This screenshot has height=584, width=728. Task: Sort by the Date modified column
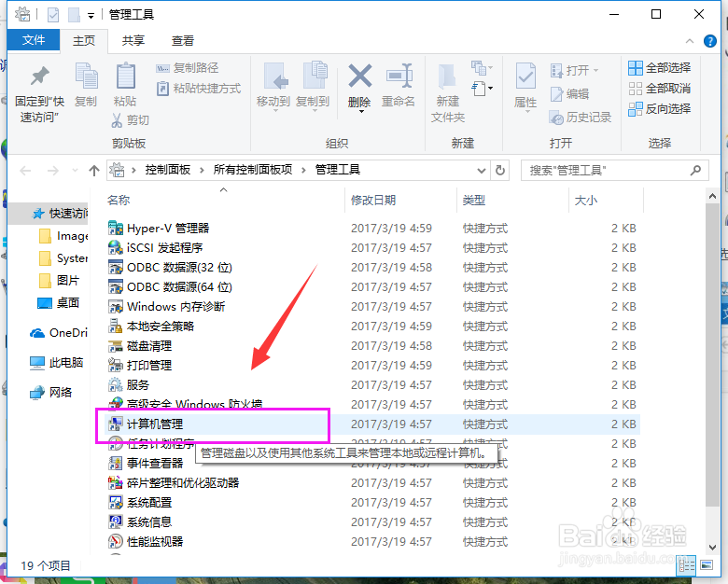[x=373, y=200]
